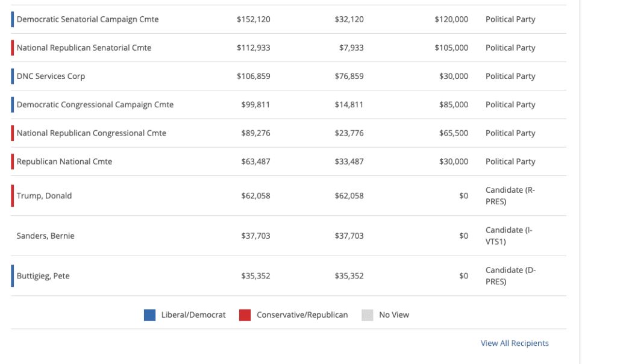Click Candidate (R-PRES) type in Trump row
This screenshot has height=364, width=617.
click(x=510, y=196)
